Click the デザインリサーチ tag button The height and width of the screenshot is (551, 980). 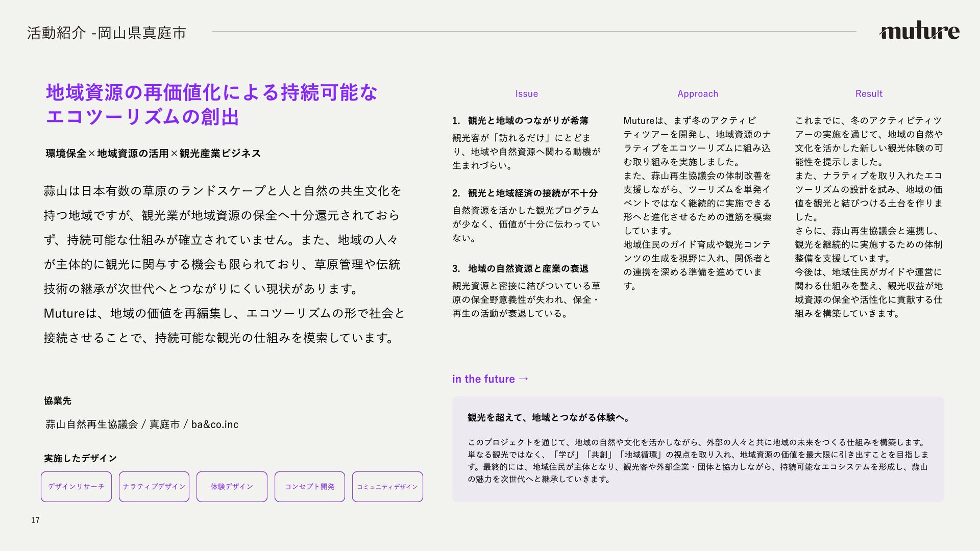pos(76,487)
